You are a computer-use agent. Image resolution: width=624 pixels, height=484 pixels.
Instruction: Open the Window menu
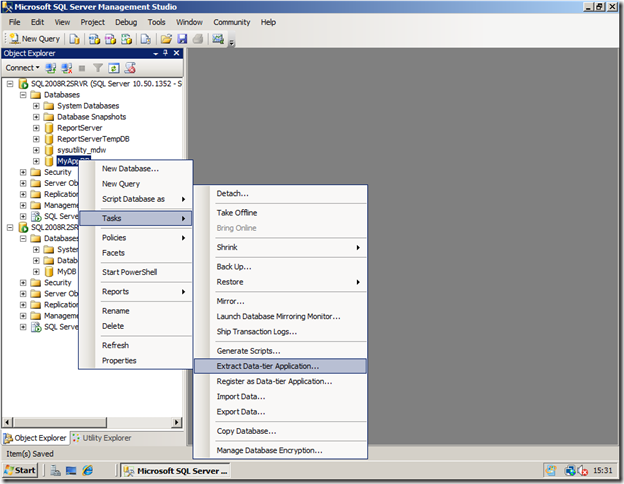click(x=189, y=22)
